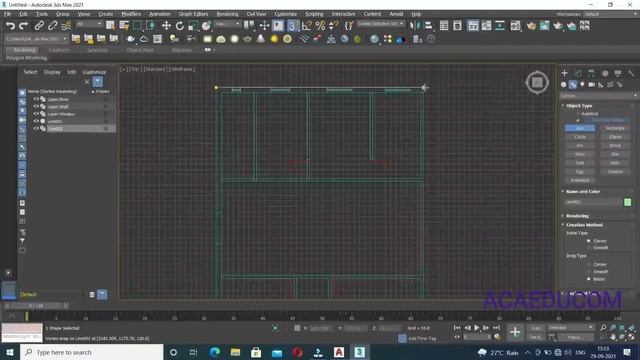The height and width of the screenshot is (360, 640).
Task: Click the Star spline button
Action: pyautogui.click(x=615, y=154)
